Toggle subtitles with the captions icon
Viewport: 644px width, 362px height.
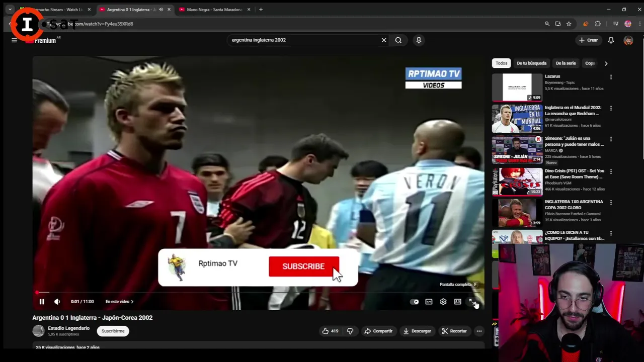click(429, 302)
